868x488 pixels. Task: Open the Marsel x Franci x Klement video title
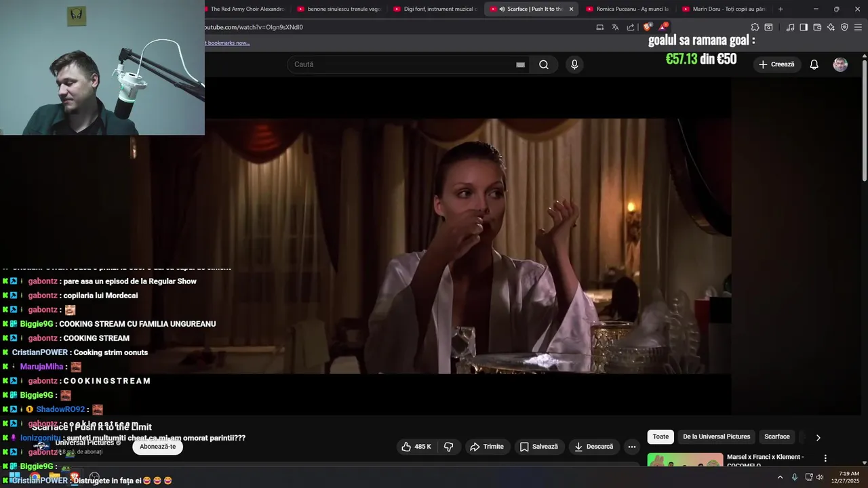point(766,460)
